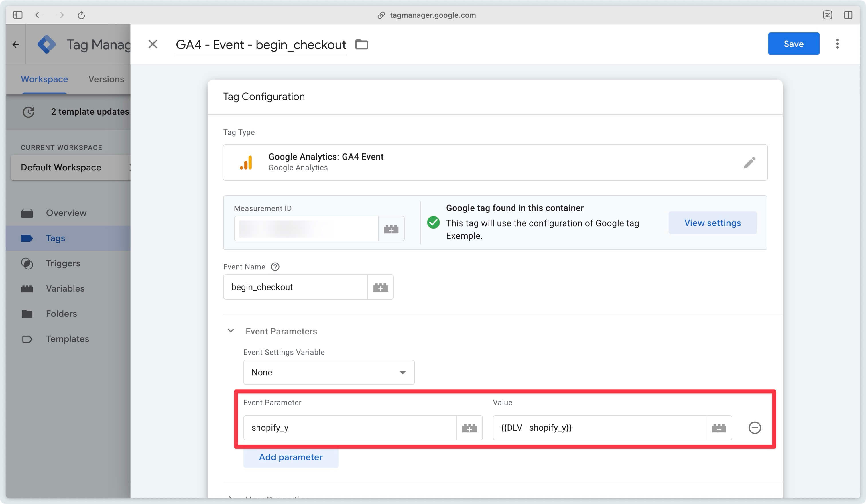Screen dimensions: 866x504
Task: Open Variables in the sidebar
Action: click(x=68, y=289)
